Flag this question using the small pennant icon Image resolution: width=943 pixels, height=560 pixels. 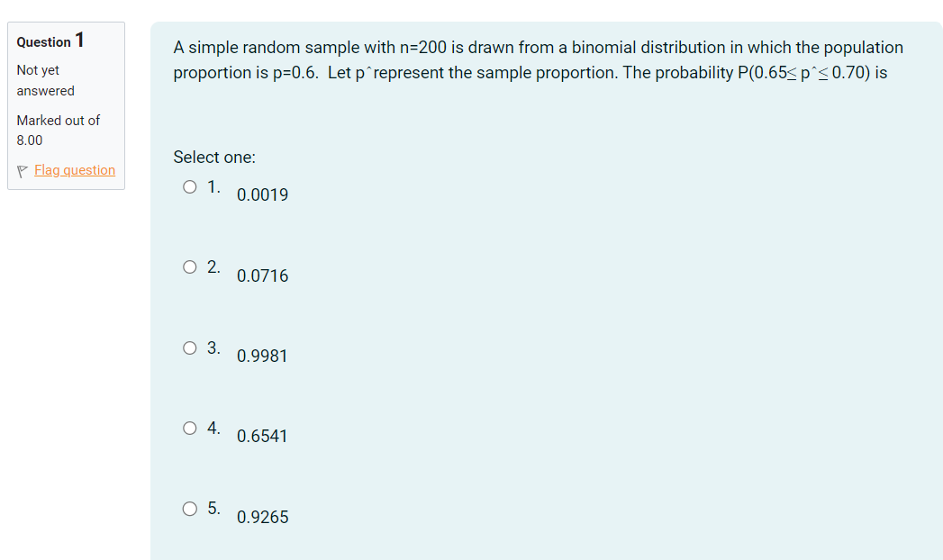click(21, 170)
